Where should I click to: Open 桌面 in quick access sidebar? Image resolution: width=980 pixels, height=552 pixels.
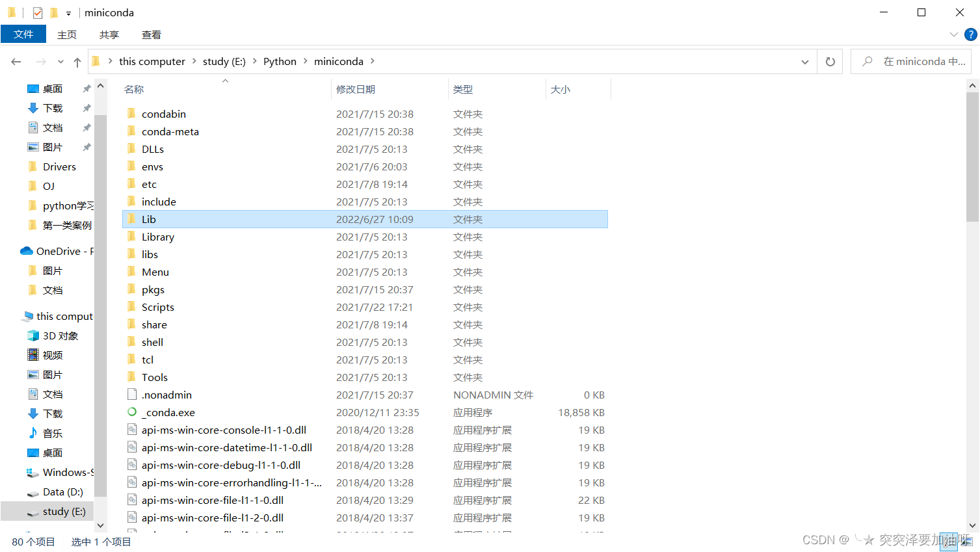(x=53, y=89)
